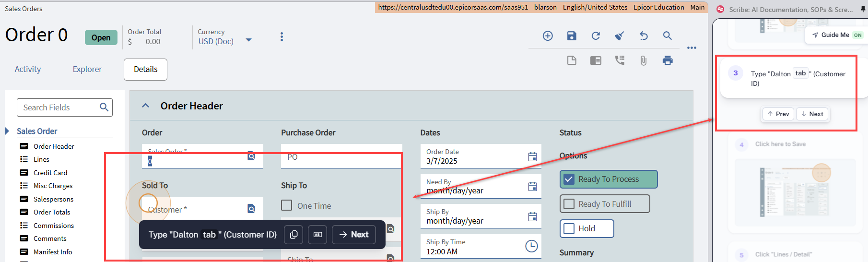
Task: Open the Order Date calendar picker
Action: [532, 156]
